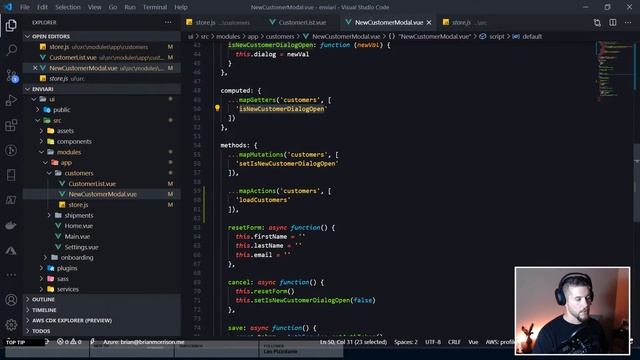Open Explorer panel more actions ellipsis

(168, 22)
